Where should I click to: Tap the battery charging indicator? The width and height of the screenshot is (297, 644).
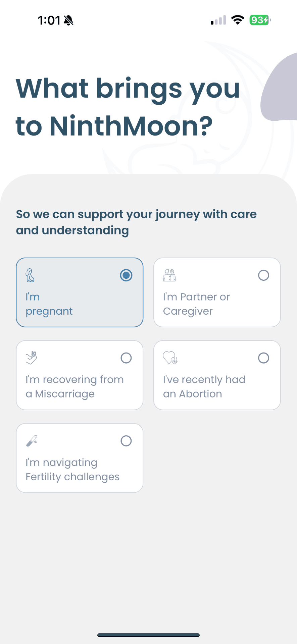click(x=260, y=20)
